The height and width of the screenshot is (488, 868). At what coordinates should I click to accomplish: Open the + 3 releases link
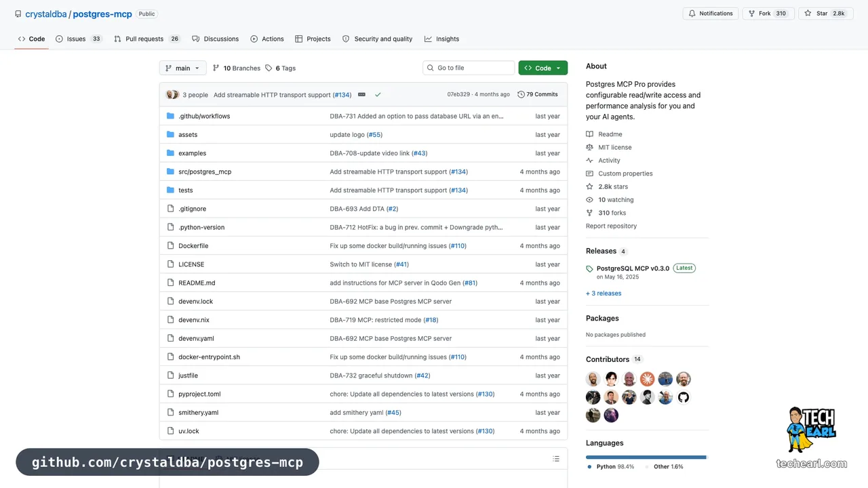tap(604, 293)
